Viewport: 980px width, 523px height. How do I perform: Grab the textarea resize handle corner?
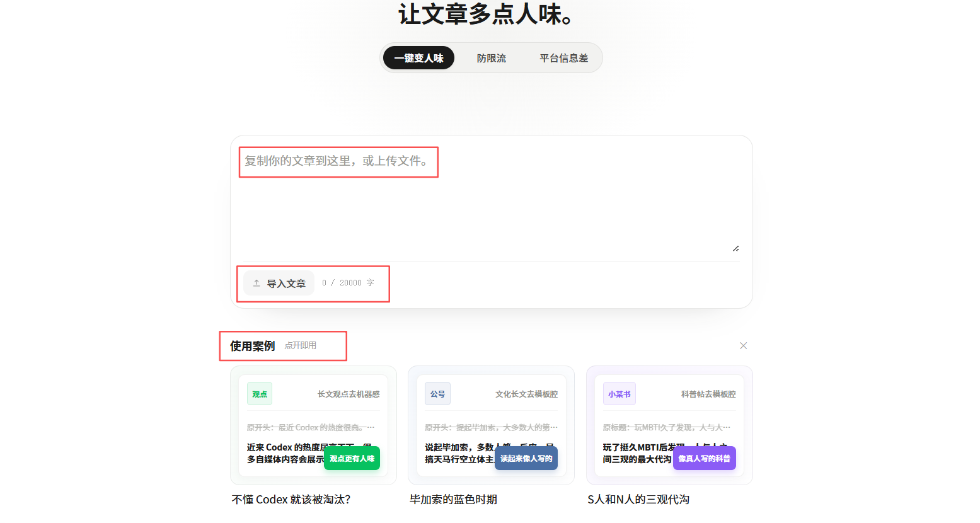point(735,249)
